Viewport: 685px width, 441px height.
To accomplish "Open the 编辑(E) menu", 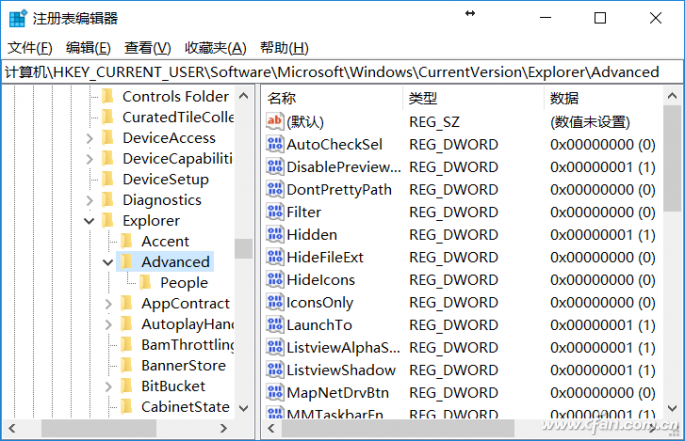I will [88, 48].
